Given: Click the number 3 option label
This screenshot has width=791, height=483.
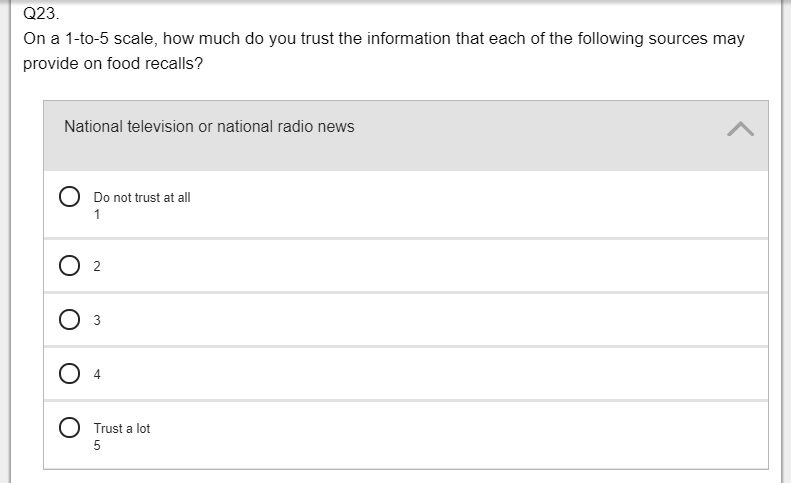Looking at the screenshot, I should pyautogui.click(x=97, y=321).
